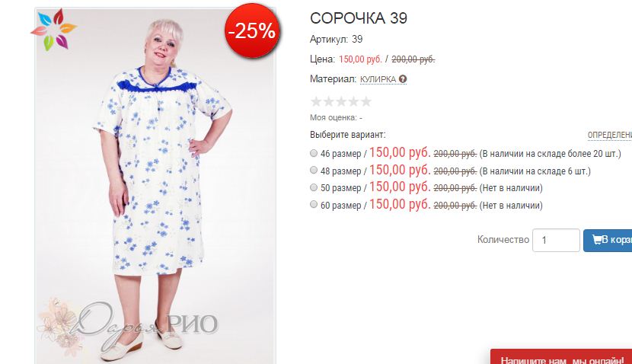Open the nightgown product photo

[155, 185]
